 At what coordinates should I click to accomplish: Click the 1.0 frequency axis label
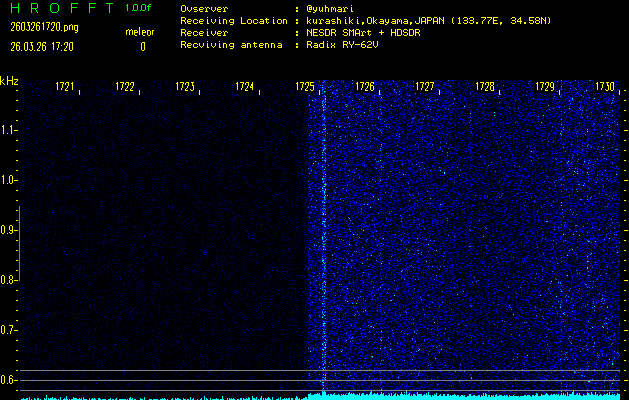8,180
